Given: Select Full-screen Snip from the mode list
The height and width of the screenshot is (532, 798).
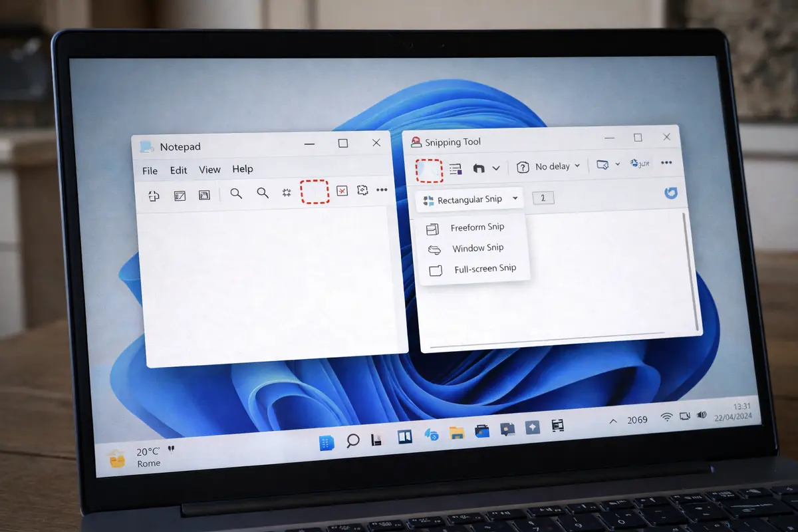Looking at the screenshot, I should point(485,269).
